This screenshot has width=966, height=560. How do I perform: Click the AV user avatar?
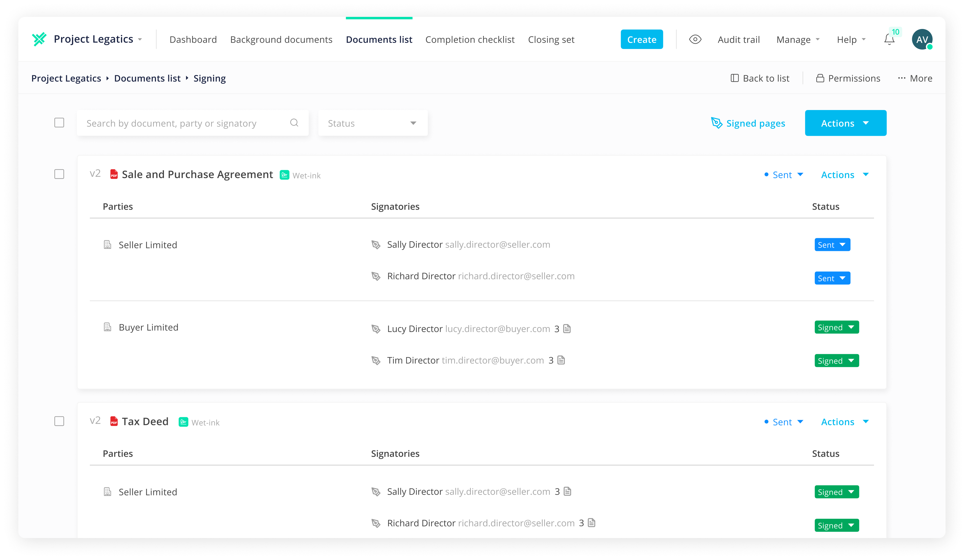922,40
